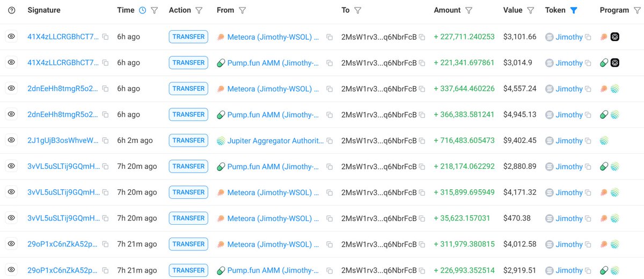Image resolution: width=644 pixels, height=279 pixels.
Task: Toggle the eye icon in the $4,945.13 row
Action: pos(11,114)
